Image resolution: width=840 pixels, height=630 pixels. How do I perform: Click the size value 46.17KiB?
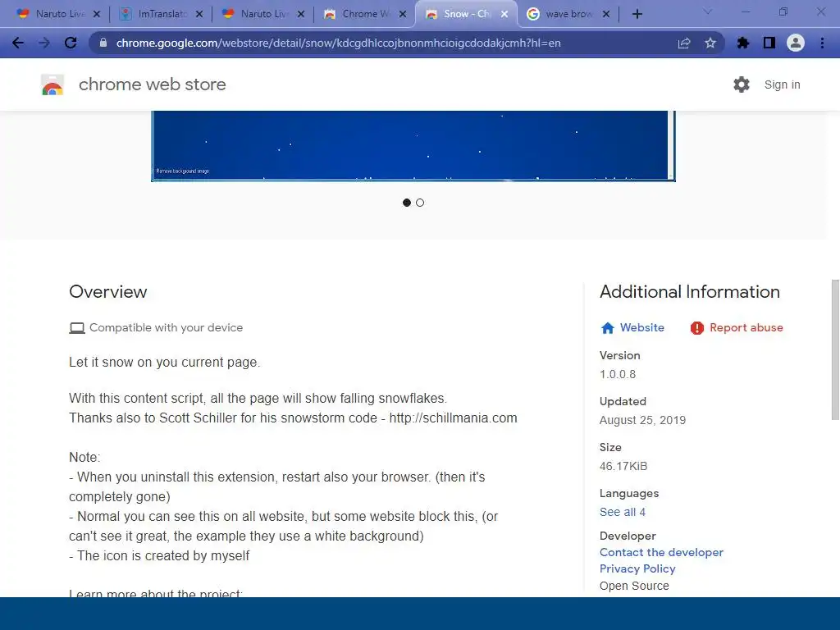(x=623, y=466)
